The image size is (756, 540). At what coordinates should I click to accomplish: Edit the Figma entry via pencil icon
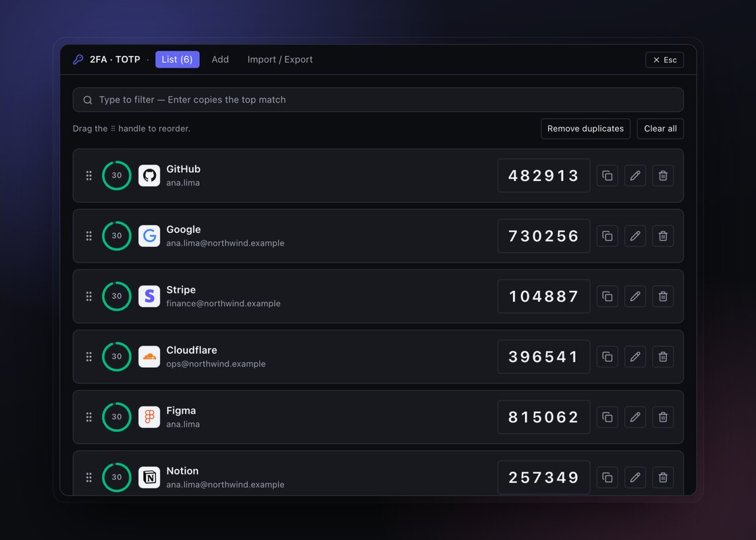point(635,417)
